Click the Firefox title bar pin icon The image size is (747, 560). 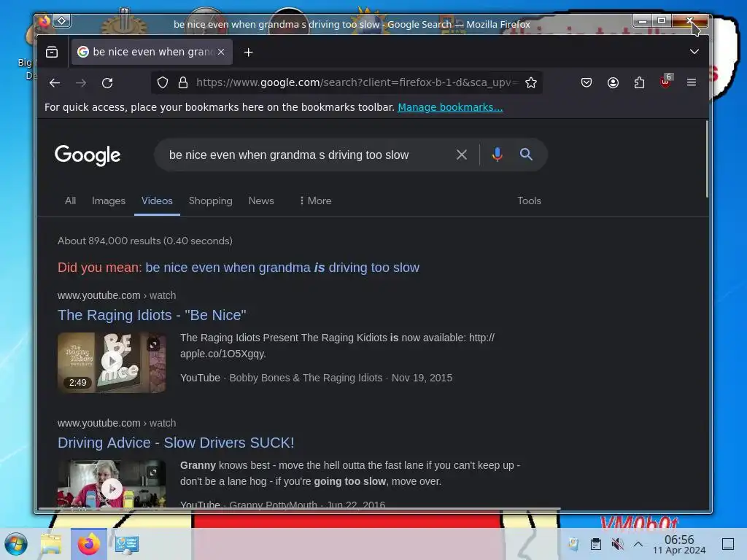62,21
